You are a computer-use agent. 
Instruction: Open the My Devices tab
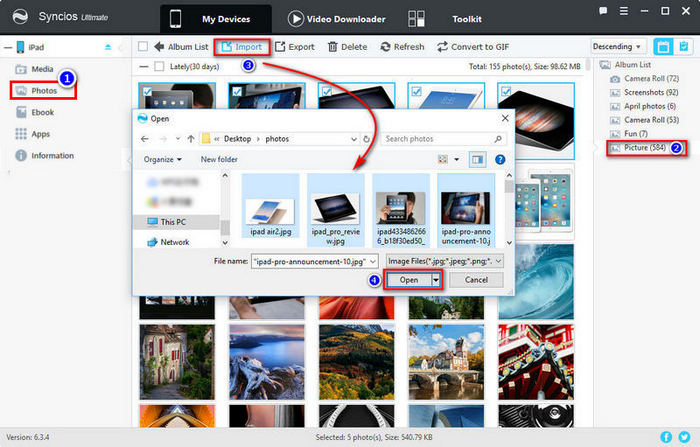(x=216, y=19)
